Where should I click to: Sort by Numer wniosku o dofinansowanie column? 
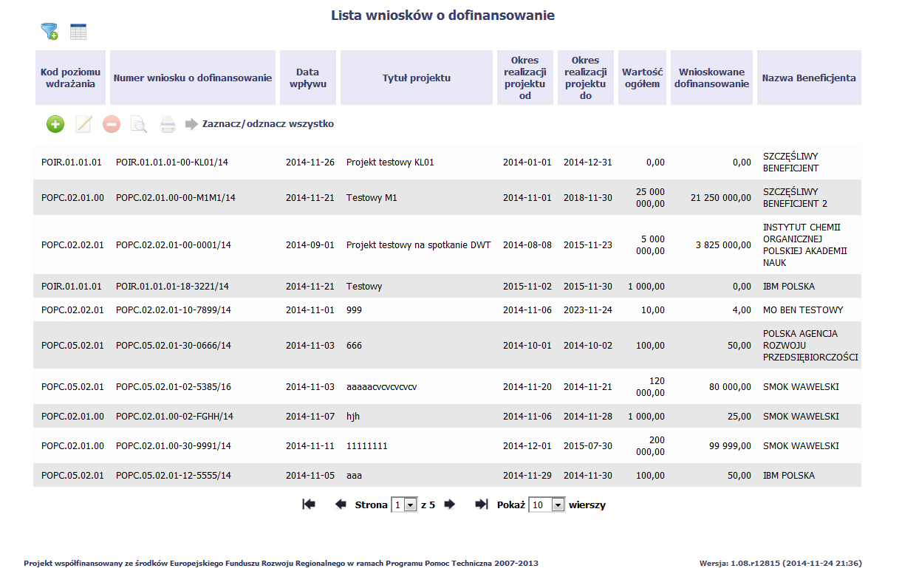193,78
